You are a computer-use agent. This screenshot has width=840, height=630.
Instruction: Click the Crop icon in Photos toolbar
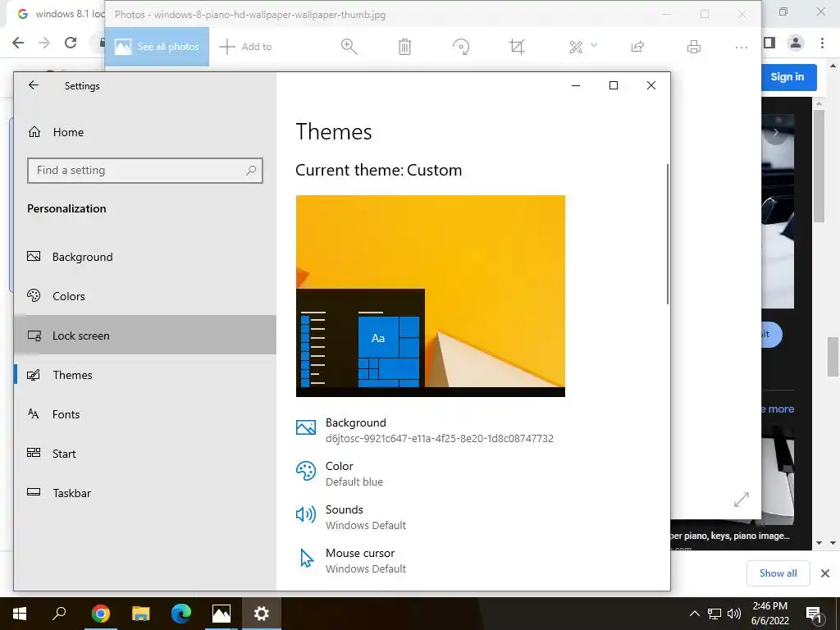(517, 47)
